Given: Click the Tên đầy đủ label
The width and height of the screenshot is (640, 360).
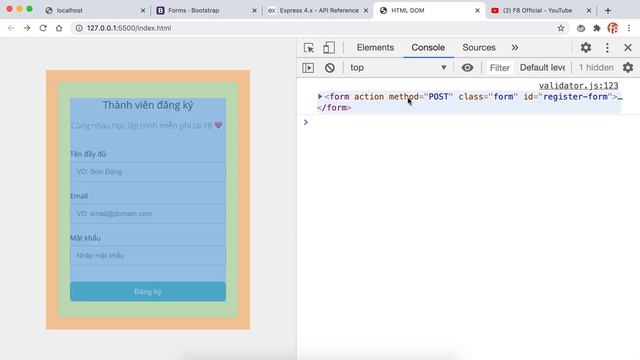Looking at the screenshot, I should click(x=88, y=154).
